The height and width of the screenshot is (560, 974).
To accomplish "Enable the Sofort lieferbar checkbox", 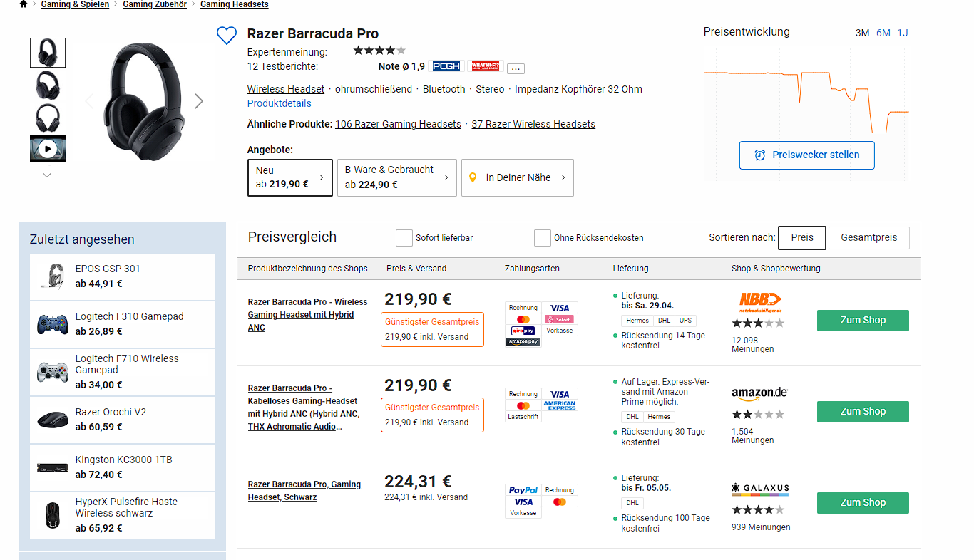I will pos(404,238).
